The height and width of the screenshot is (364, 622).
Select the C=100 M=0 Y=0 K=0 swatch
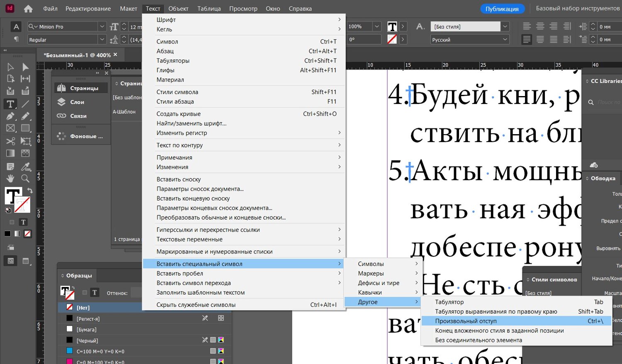tap(100, 351)
